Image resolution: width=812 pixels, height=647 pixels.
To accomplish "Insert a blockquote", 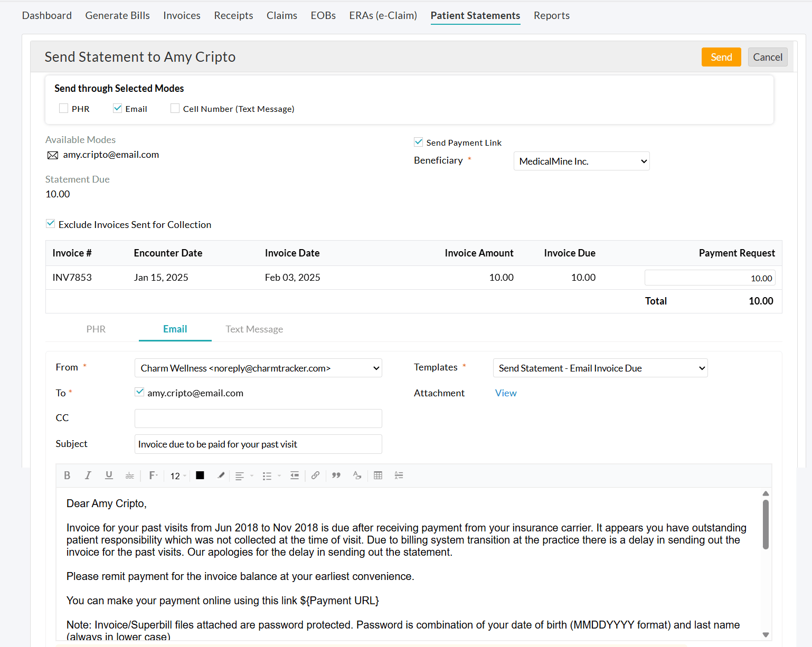I will [x=336, y=475].
